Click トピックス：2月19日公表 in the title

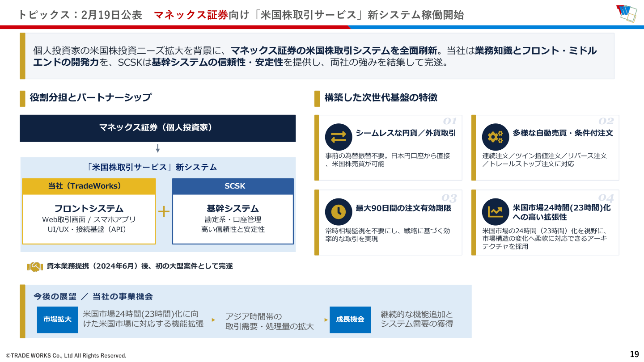coord(80,15)
